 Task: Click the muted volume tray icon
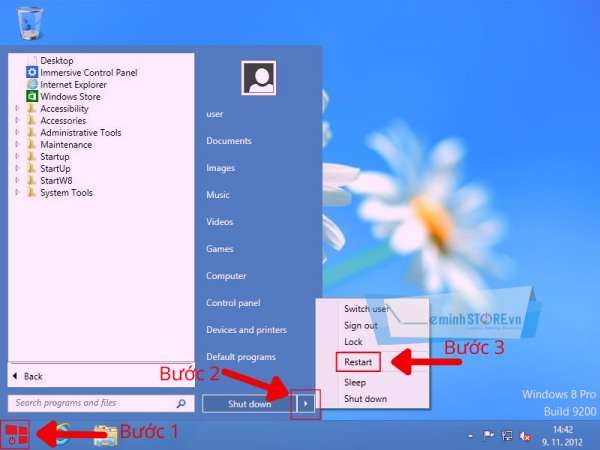tap(525, 436)
